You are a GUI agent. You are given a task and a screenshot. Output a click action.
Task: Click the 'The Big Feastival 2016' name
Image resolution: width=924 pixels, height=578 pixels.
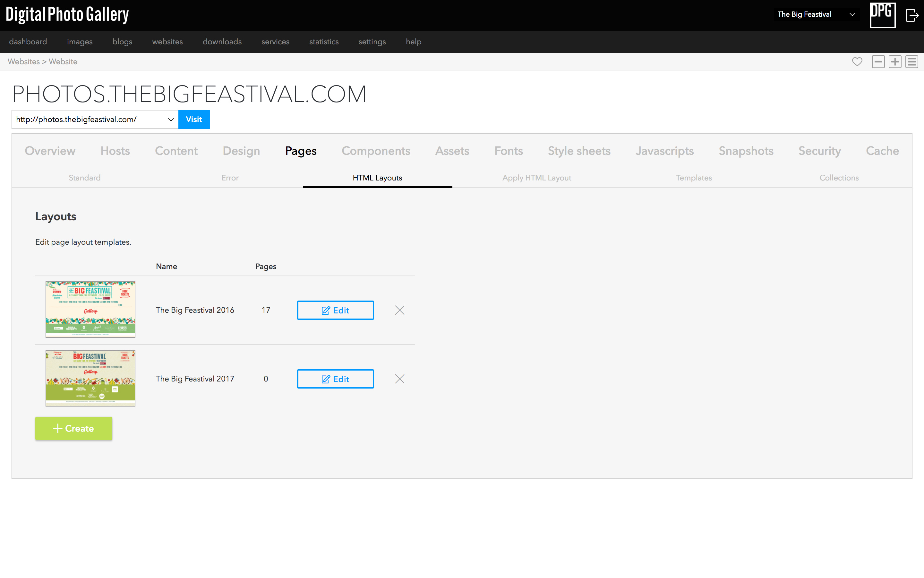[195, 310]
